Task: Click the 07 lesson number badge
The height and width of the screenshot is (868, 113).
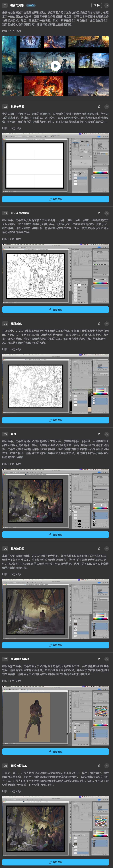Action: (5, 659)
